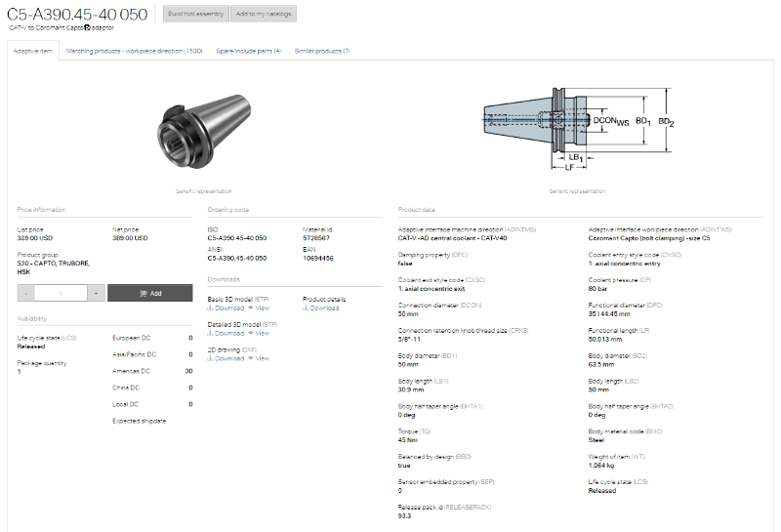
Task: Select Body diameter BD2 value 63.5 mm
Action: click(x=601, y=365)
